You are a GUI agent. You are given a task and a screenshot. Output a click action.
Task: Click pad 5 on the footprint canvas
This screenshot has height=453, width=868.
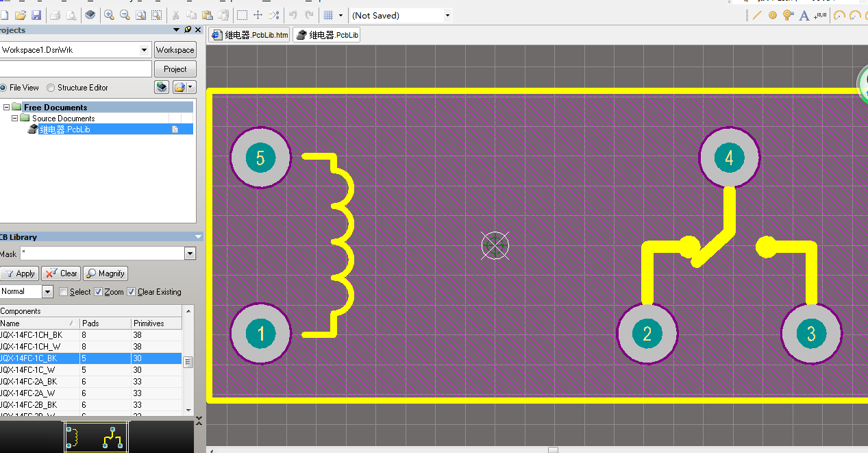click(x=260, y=158)
